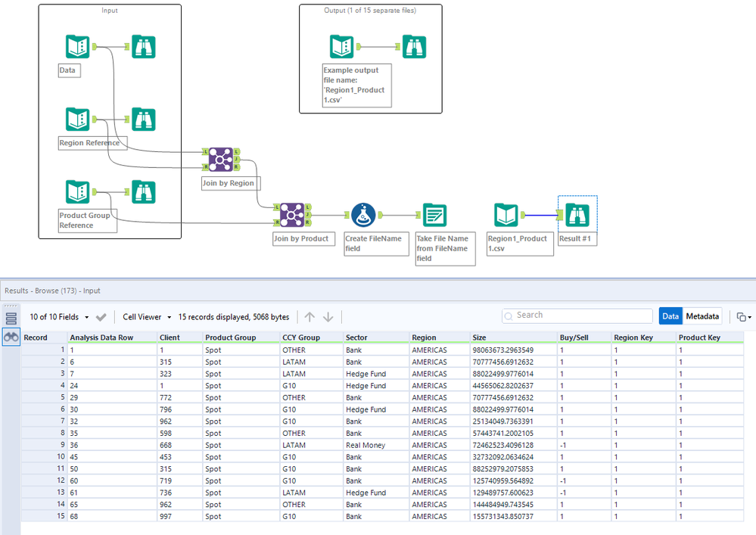Select the output data tool for FileName
This screenshot has width=756, height=535.
pos(434,216)
